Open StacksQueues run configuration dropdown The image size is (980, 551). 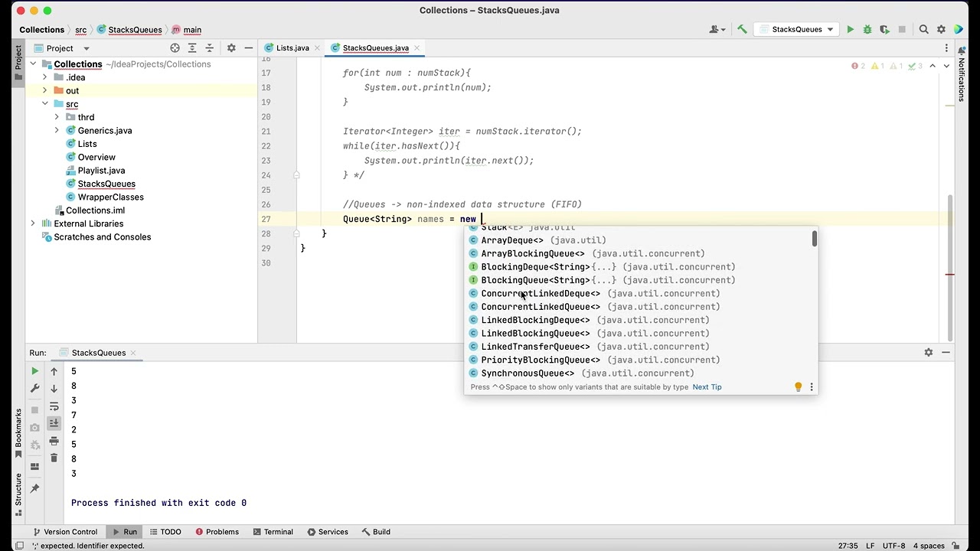tap(795, 30)
